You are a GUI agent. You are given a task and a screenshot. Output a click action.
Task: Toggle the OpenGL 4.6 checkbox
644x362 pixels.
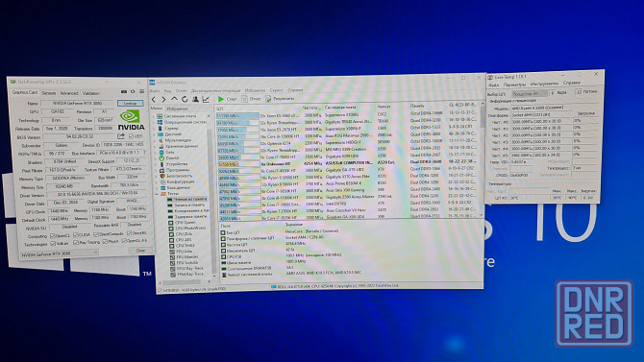coord(124,241)
